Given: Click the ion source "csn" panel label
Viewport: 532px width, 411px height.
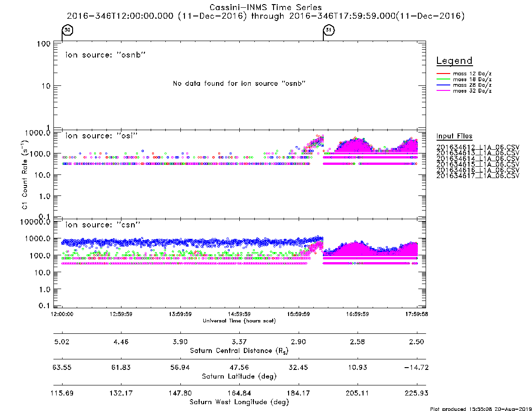Looking at the screenshot, I should (x=103, y=225).
